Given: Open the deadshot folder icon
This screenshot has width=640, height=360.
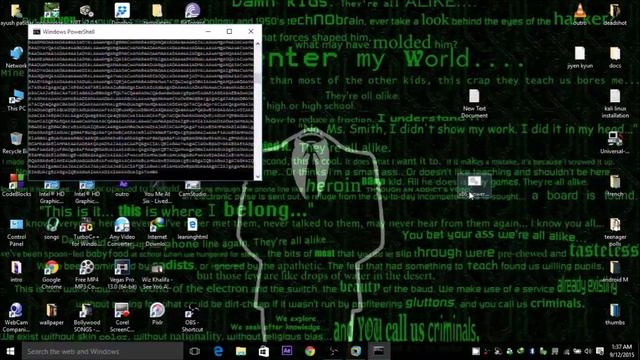Looking at the screenshot, I should [615, 14].
